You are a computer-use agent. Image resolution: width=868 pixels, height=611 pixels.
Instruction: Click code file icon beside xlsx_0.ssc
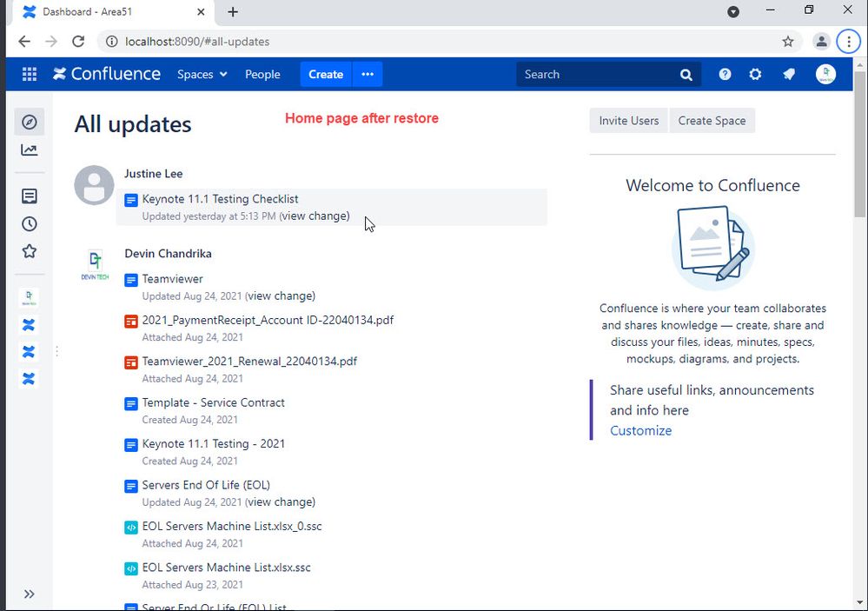point(130,528)
